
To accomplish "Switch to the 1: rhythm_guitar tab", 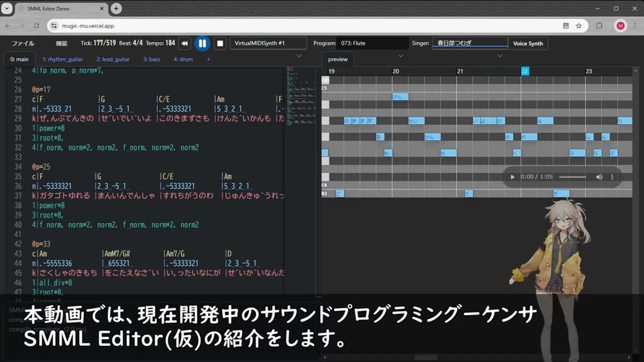I will tap(62, 59).
